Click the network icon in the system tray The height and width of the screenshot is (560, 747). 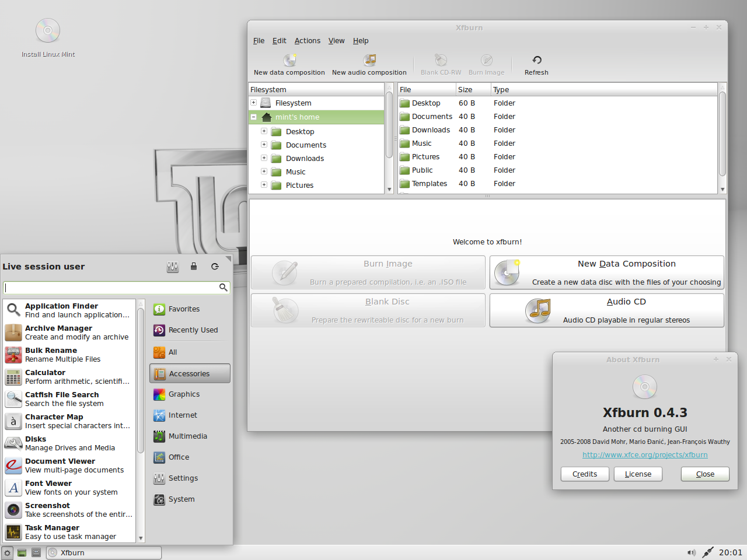[x=708, y=552]
